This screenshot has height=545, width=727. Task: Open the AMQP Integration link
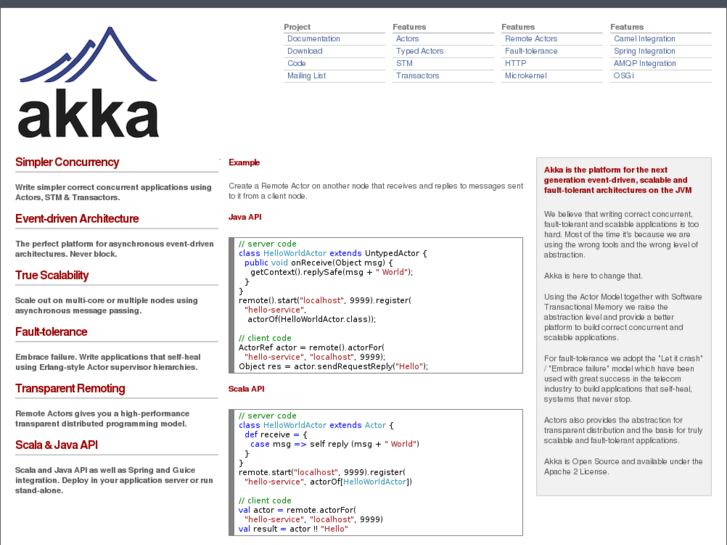(645, 64)
